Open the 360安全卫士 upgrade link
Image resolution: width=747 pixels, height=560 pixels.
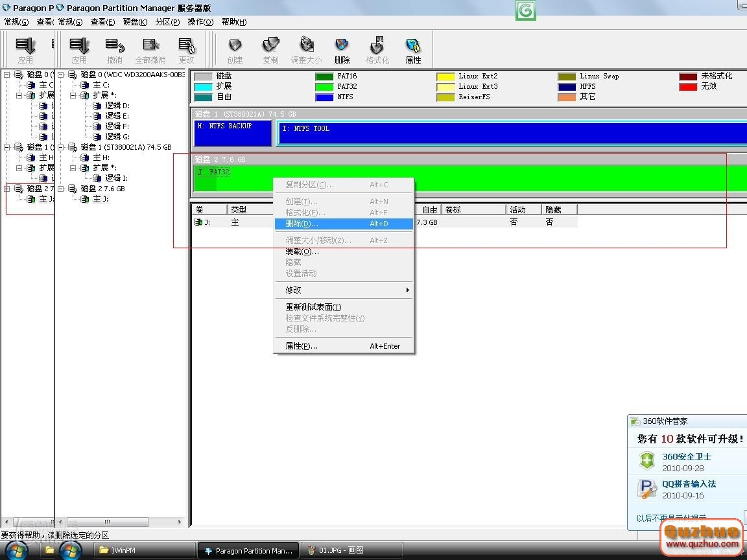coord(687,456)
